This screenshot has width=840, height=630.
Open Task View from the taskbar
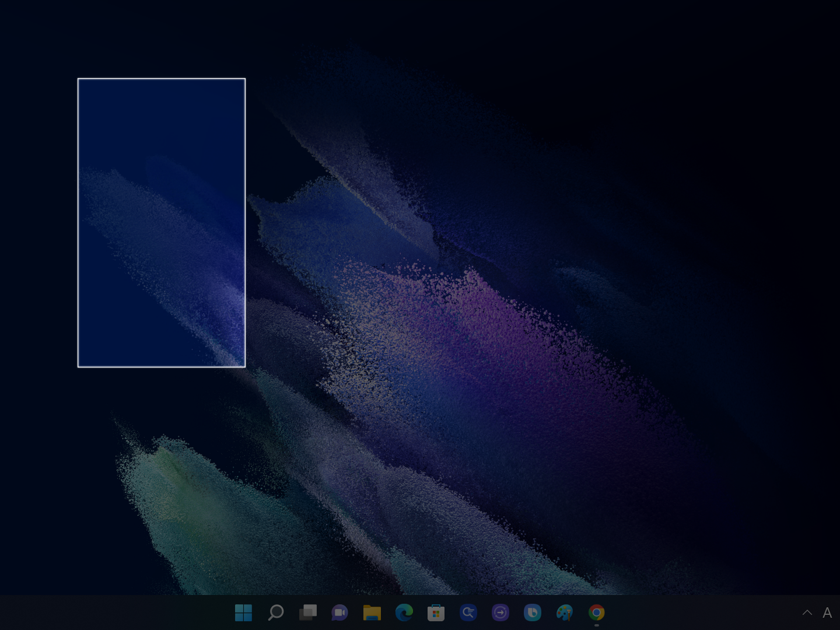pos(307,612)
